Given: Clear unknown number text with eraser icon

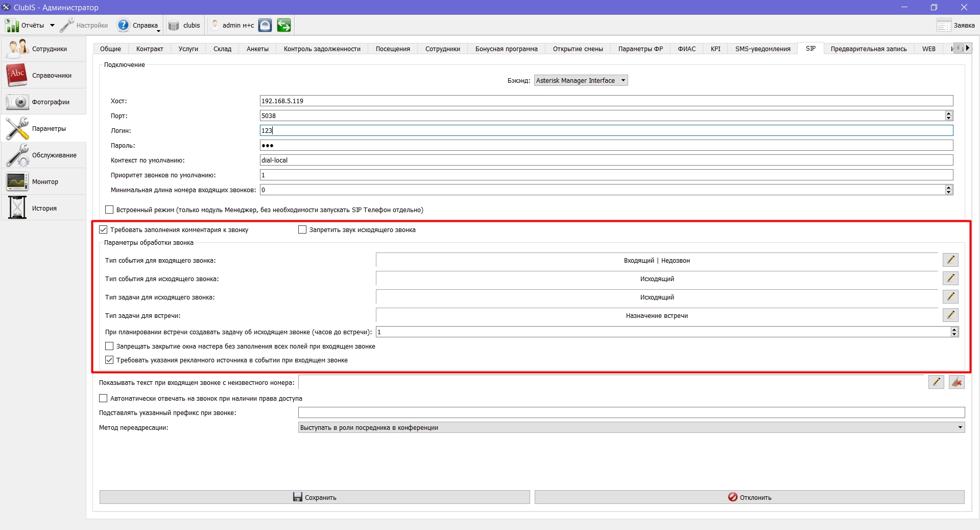Looking at the screenshot, I should coord(957,382).
